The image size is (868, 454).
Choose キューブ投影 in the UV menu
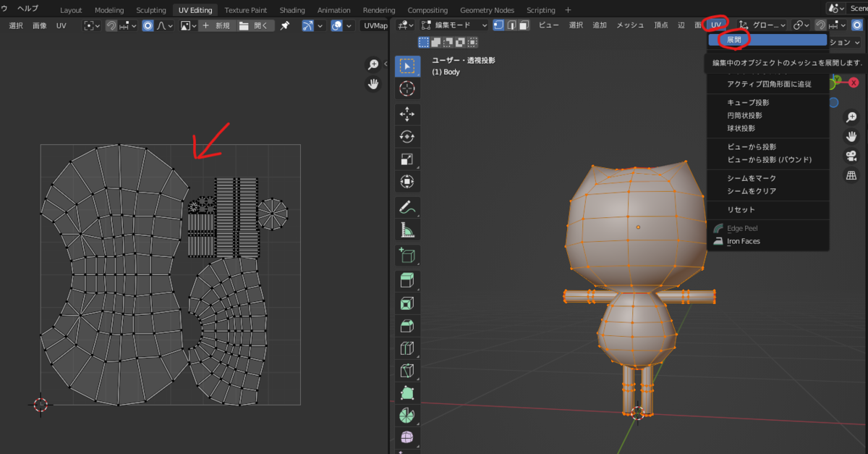[x=767, y=103]
